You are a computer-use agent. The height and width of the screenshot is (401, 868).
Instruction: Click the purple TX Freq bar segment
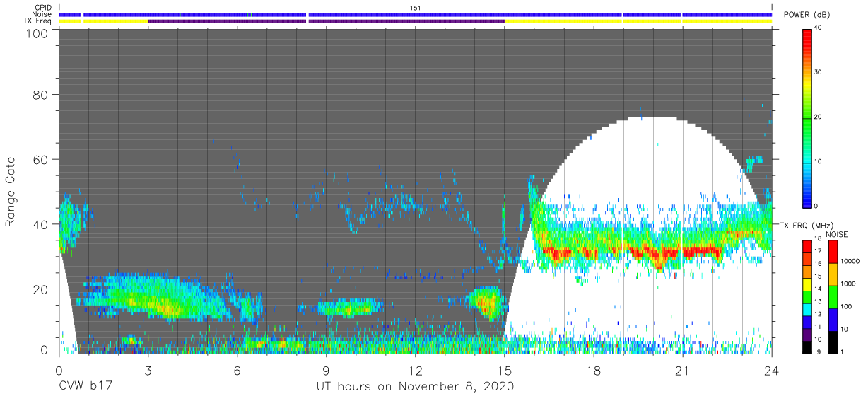[x=327, y=21]
